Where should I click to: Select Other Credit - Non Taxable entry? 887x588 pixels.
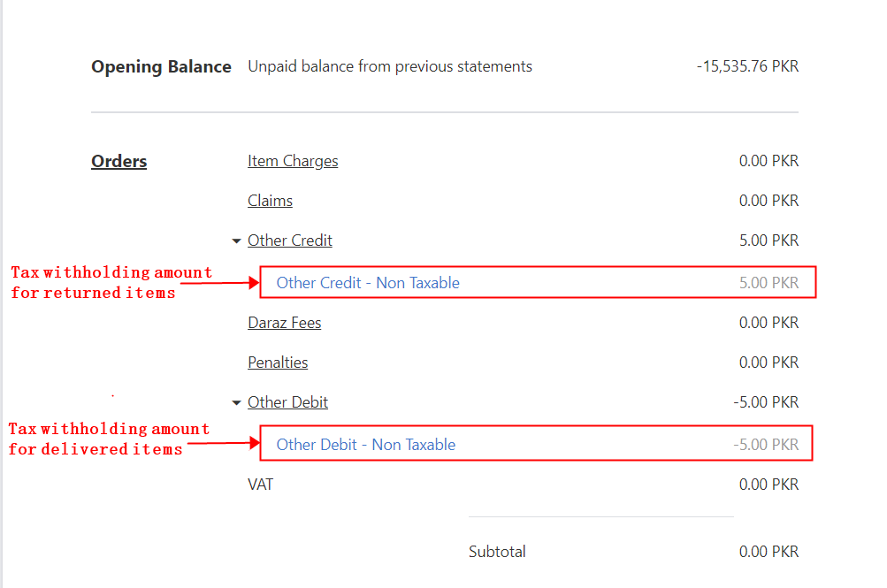pos(368,283)
